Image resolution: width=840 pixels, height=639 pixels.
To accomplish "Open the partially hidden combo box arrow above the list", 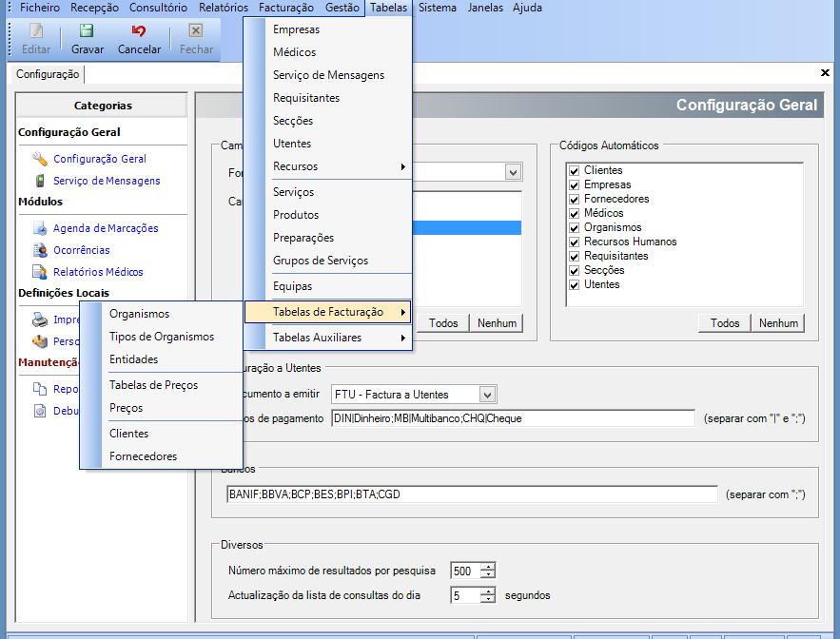I will pyautogui.click(x=513, y=172).
